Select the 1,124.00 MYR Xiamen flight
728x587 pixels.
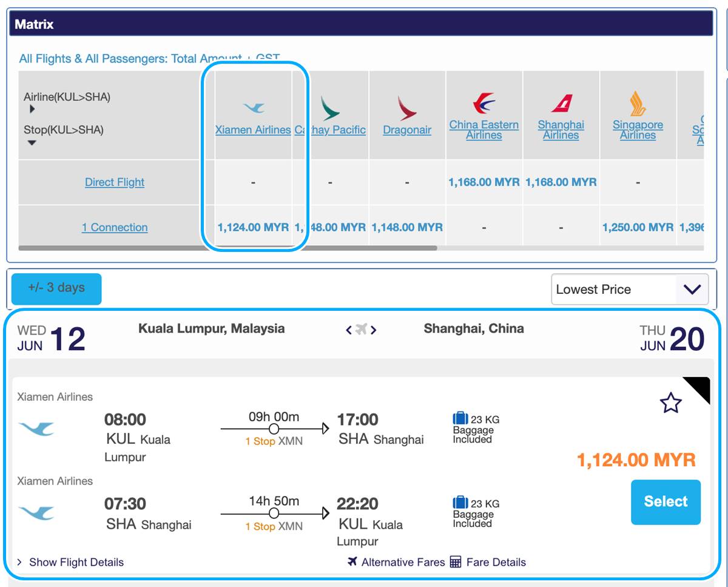click(x=666, y=502)
